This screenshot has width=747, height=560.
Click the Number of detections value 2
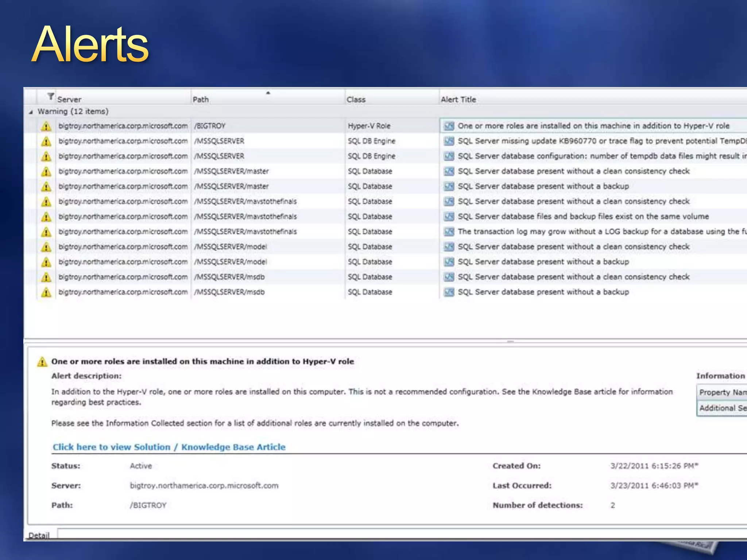click(x=613, y=505)
